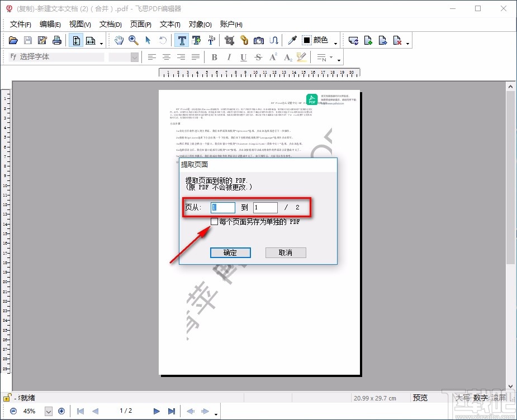Viewport: 517px width, 420px height.
Task: Click the 预览 status bar button
Action: click(420, 398)
